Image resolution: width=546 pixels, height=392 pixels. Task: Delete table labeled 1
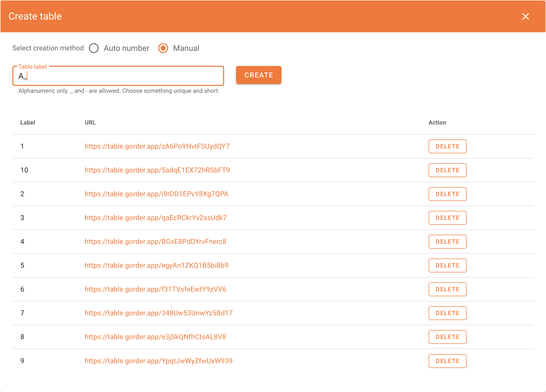(x=447, y=146)
